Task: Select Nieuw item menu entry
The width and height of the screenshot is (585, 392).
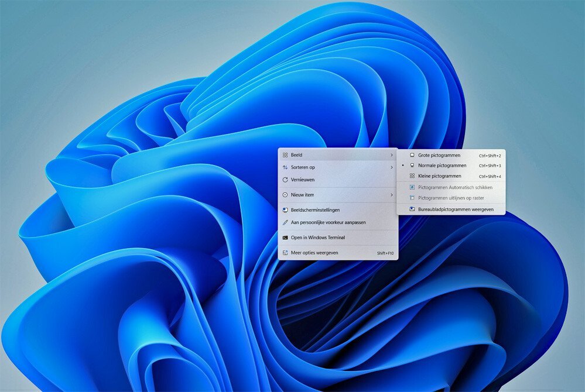Action: [338, 195]
